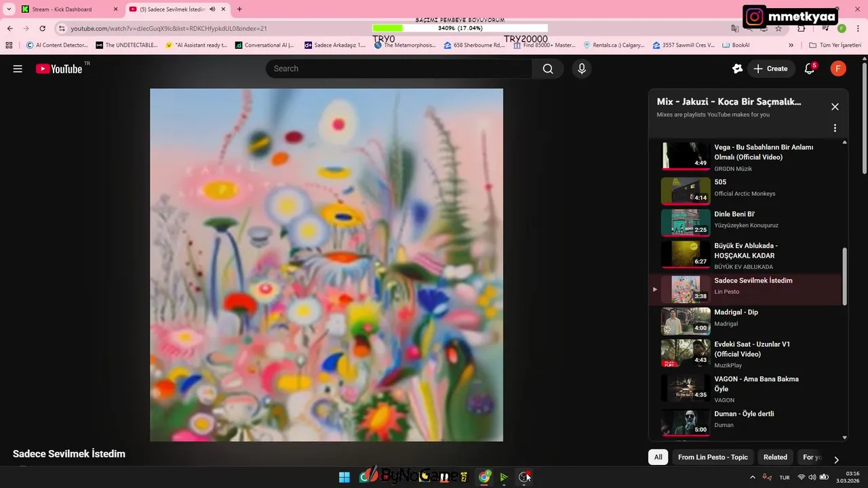Viewport: 868px width, 488px height.
Task: Go back in the browser
Action: [x=9, y=28]
